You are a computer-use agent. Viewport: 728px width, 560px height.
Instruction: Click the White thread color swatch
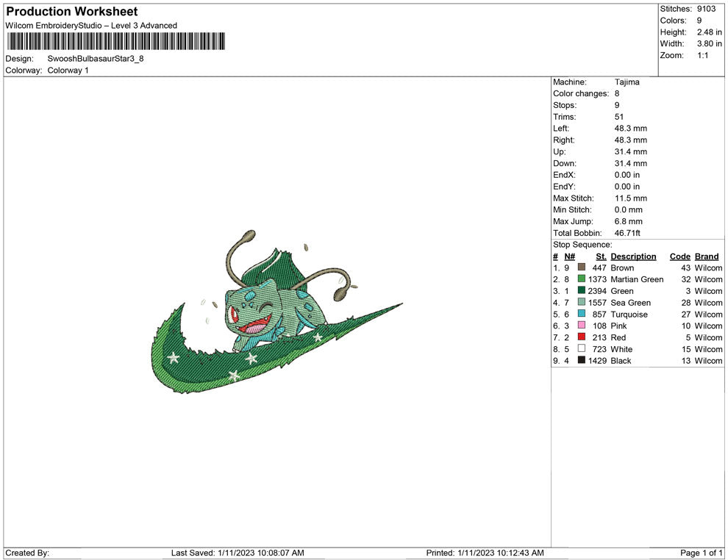[x=581, y=348]
